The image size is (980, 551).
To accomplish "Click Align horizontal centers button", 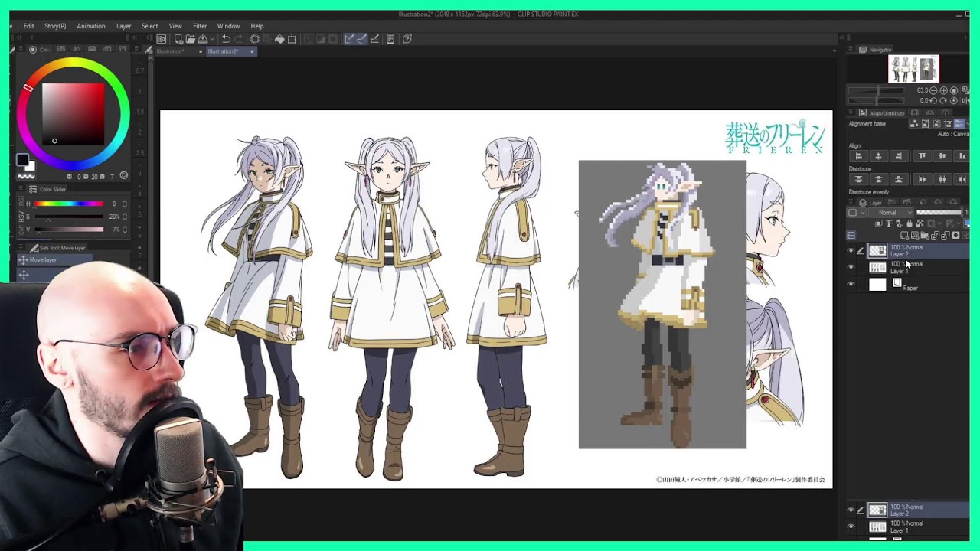I will pyautogui.click(x=878, y=156).
